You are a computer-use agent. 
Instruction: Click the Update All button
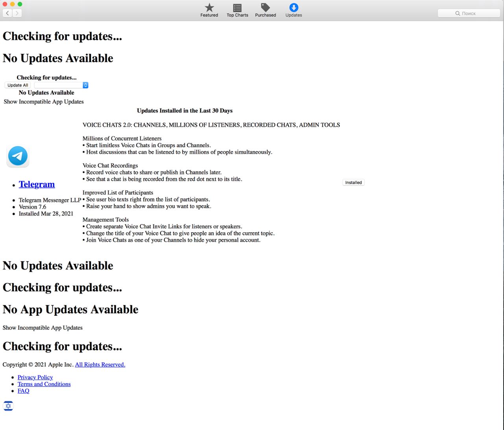(x=18, y=85)
